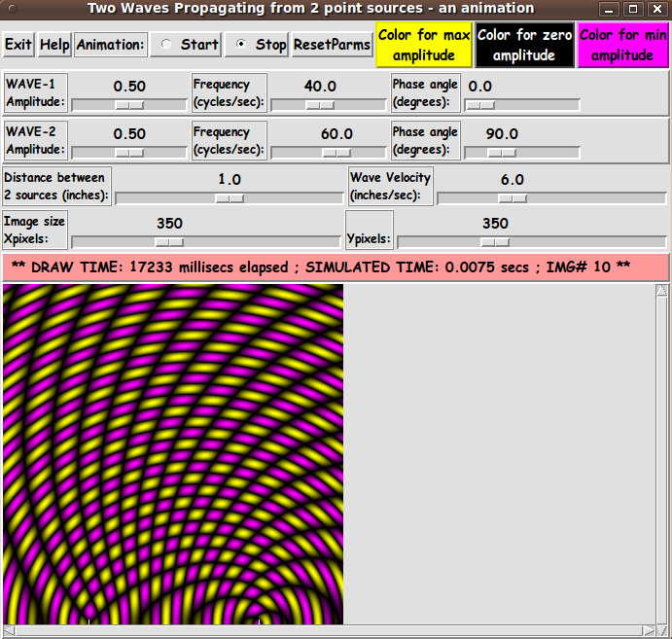
Task: Close the Two Waves window
Action: [657, 9]
